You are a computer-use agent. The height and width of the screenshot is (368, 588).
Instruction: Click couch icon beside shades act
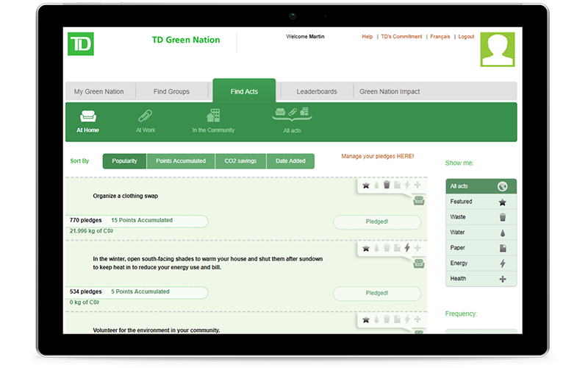coord(419,264)
